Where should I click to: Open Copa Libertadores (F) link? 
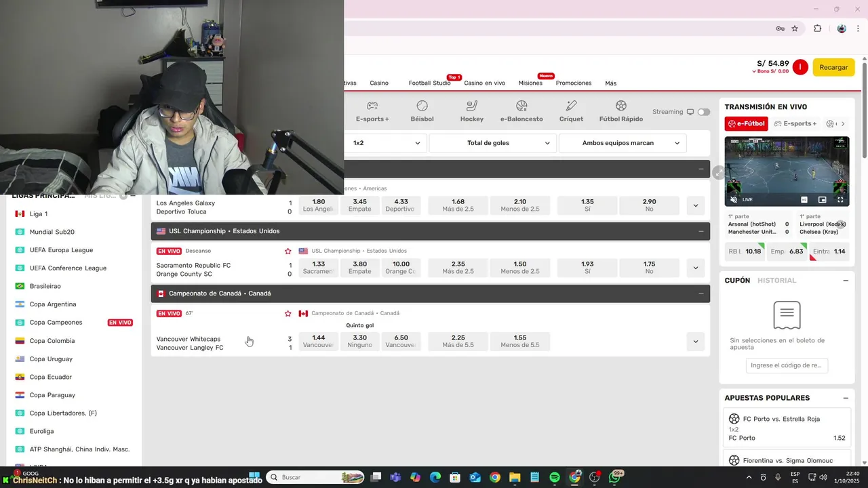pos(63,413)
